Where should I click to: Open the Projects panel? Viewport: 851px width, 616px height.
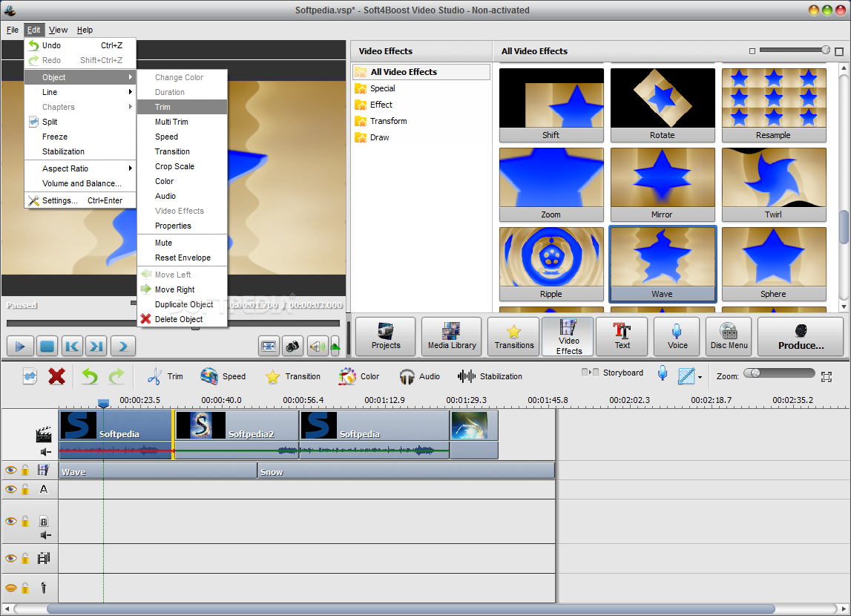click(386, 336)
